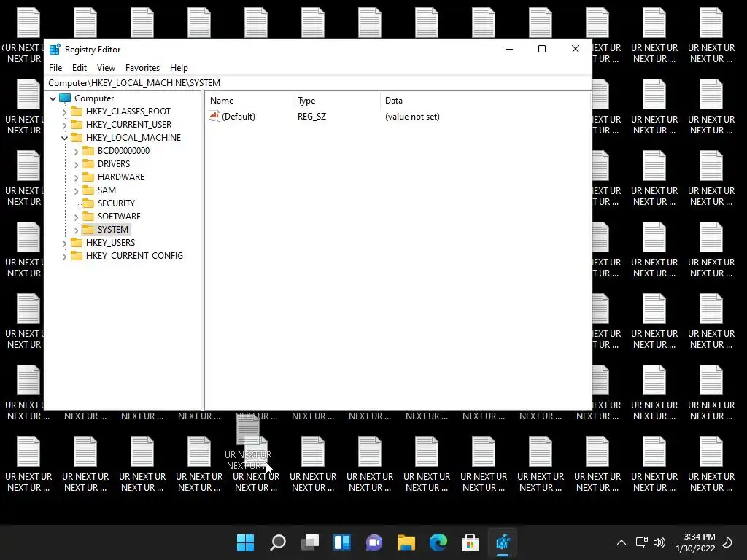Expand BCD00000000 key

(x=76, y=151)
